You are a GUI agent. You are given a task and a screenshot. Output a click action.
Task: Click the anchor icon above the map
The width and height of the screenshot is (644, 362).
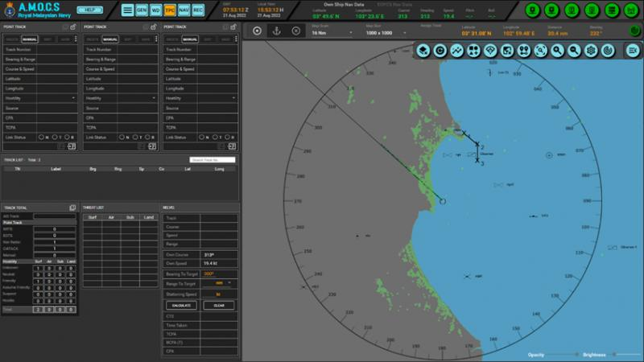tap(277, 31)
